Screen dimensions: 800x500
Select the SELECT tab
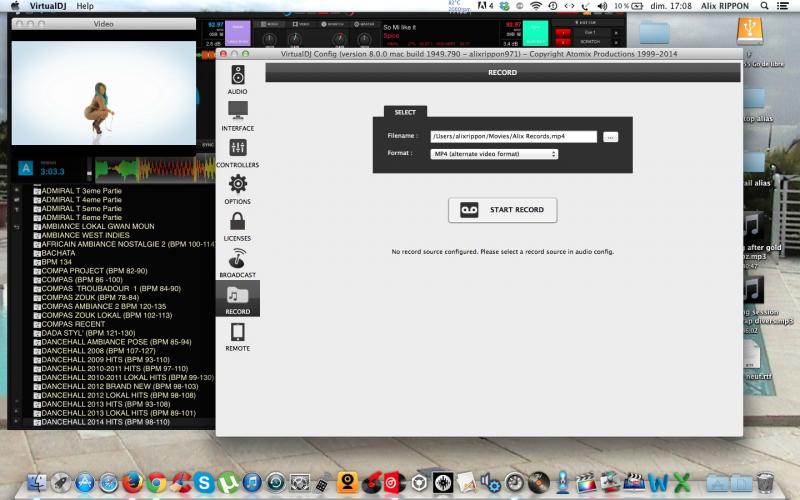(405, 112)
